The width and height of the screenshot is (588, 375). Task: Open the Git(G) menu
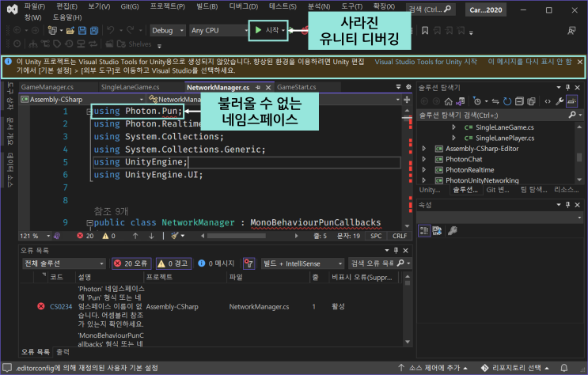[x=130, y=6]
